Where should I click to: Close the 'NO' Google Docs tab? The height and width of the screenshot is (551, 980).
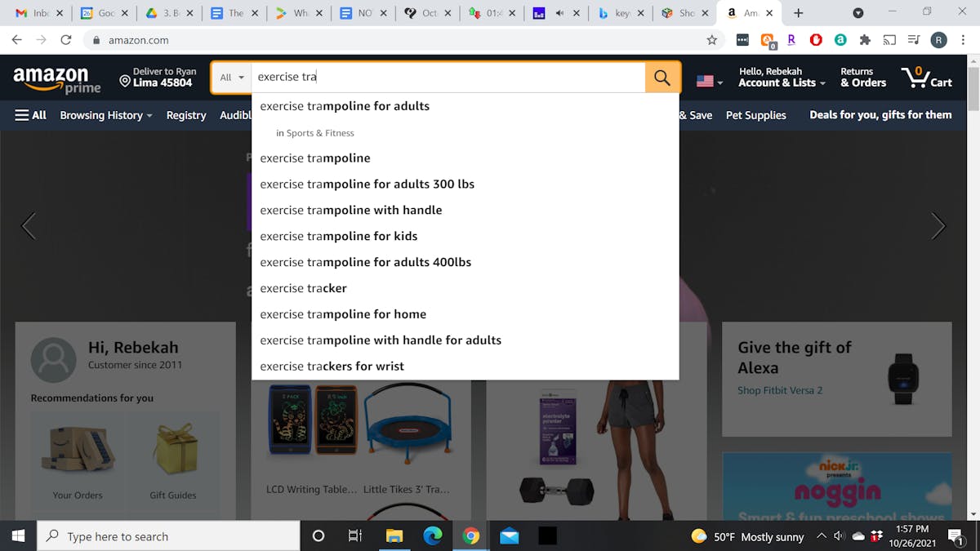point(382,13)
